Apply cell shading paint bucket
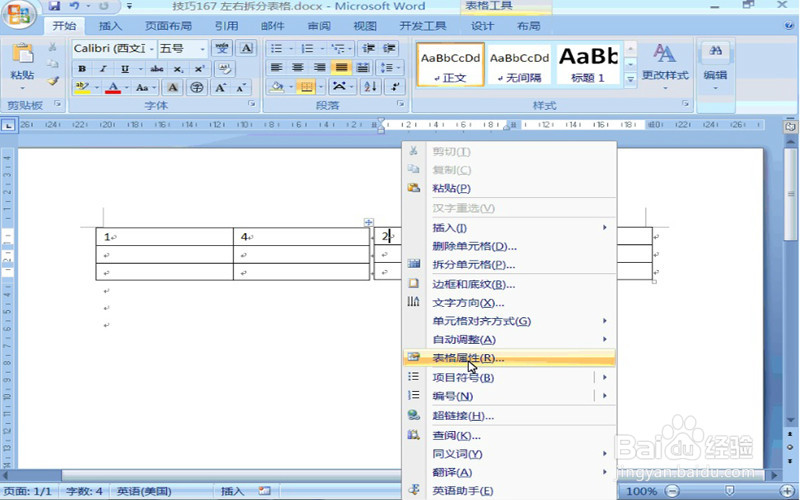Viewport: 800px width, 500px height. pyautogui.click(x=277, y=87)
